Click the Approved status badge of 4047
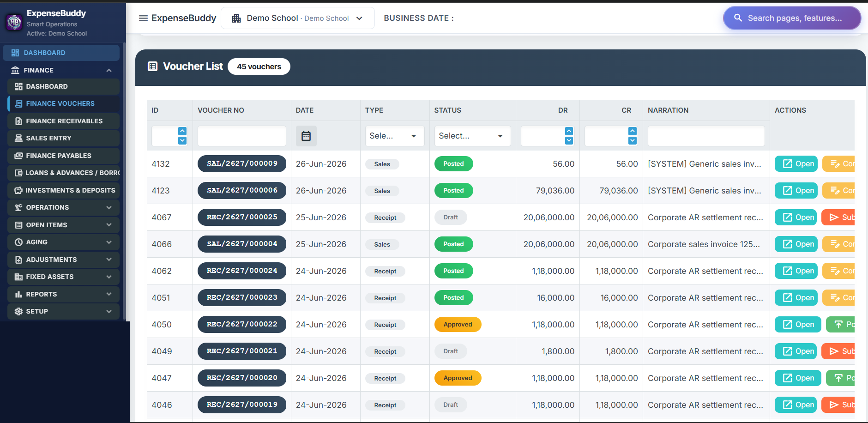 pyautogui.click(x=458, y=378)
